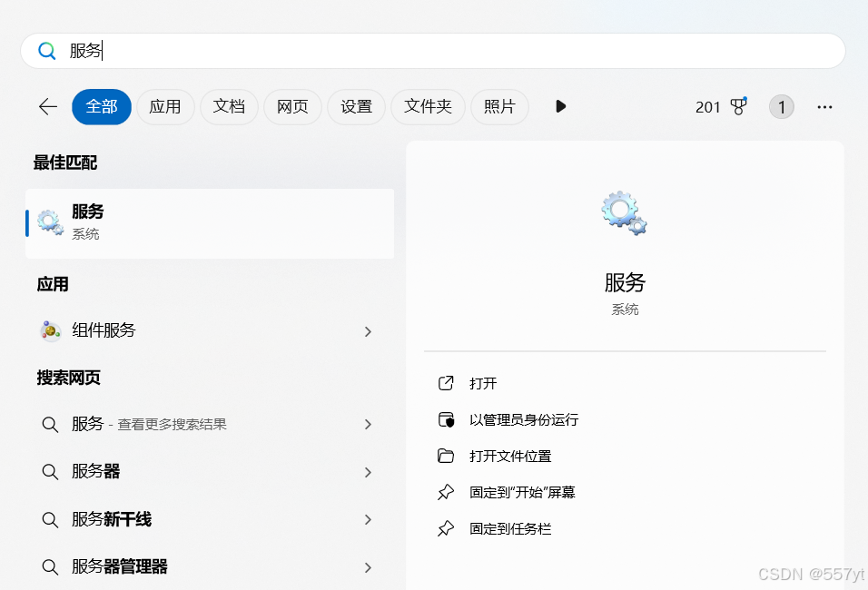Click the 组件服务 app icon
868x590 pixels.
tap(49, 330)
